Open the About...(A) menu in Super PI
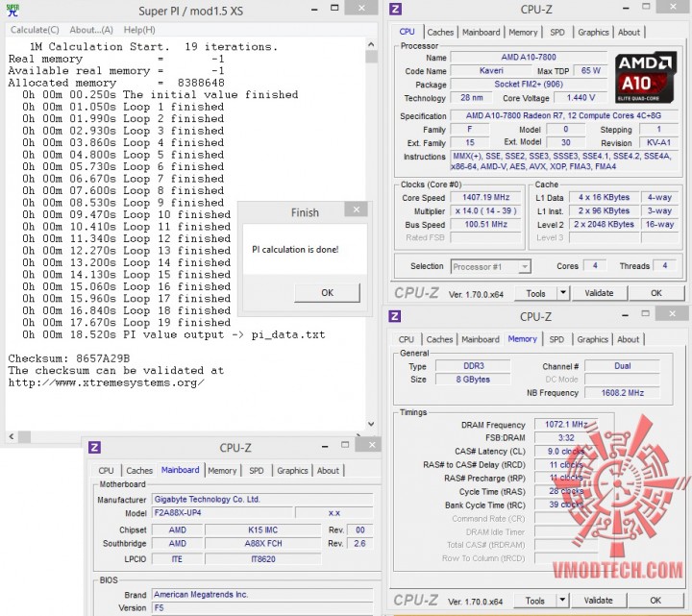692x616 pixels. pyautogui.click(x=91, y=30)
